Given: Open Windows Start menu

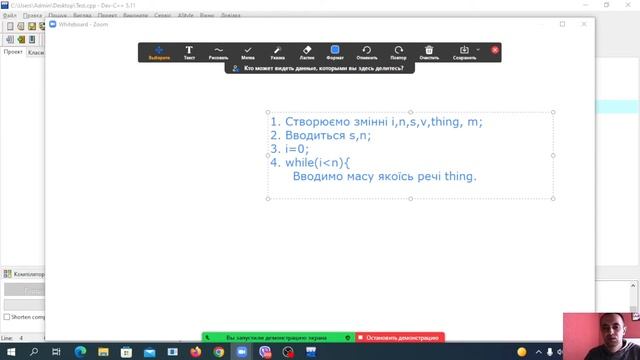Looking at the screenshot, I should click(11, 352).
